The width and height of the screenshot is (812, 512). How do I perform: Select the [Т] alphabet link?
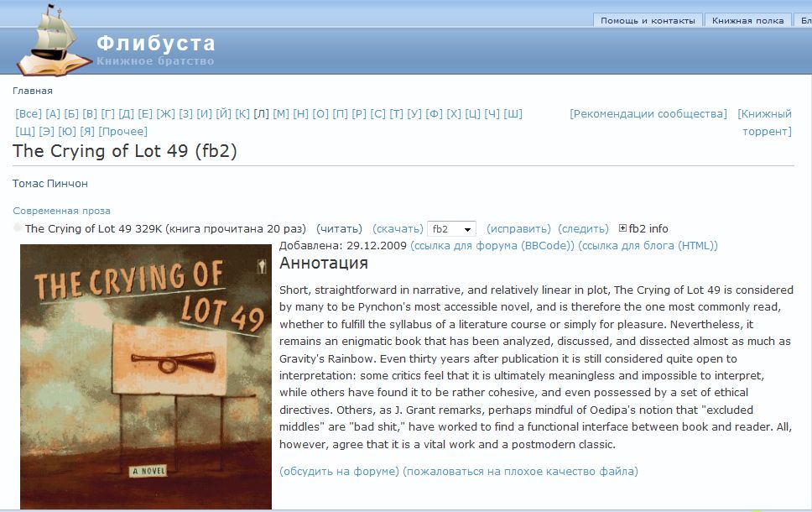(x=396, y=113)
